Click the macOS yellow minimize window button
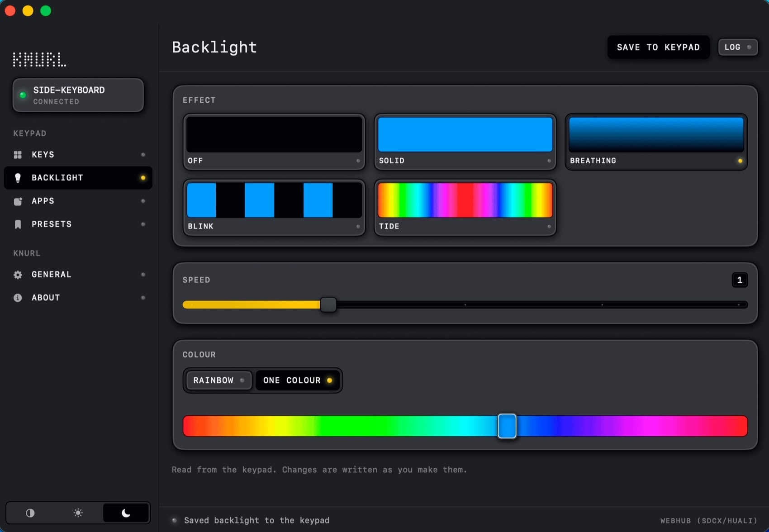This screenshot has height=532, width=769. 28,11
